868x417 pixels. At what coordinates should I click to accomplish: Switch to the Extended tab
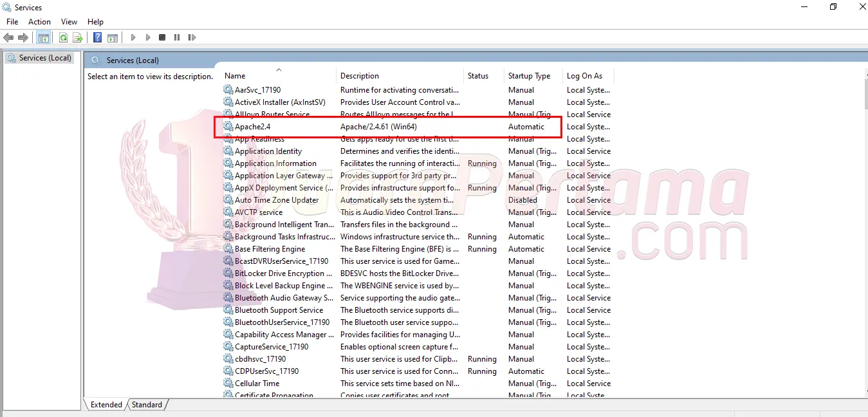(x=106, y=405)
